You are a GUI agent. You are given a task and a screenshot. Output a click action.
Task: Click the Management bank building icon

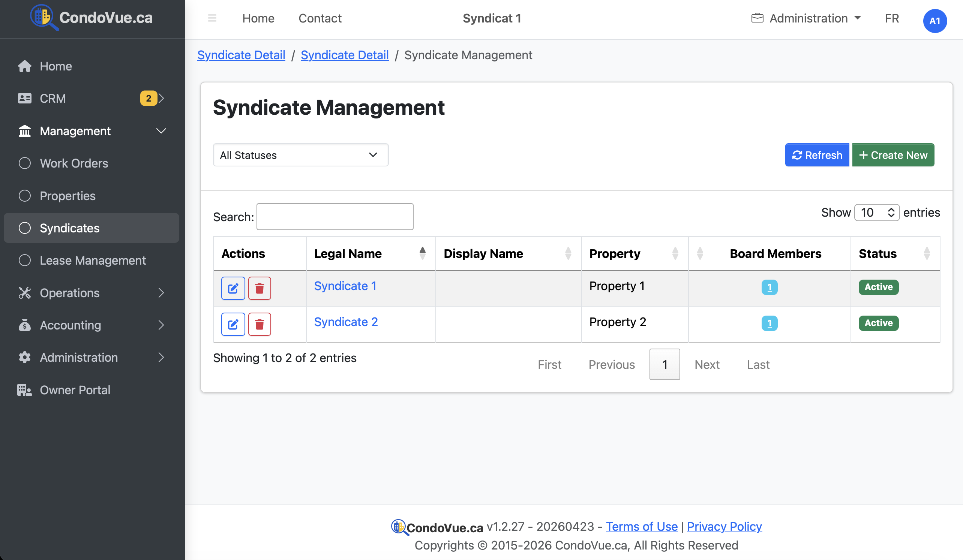24,131
